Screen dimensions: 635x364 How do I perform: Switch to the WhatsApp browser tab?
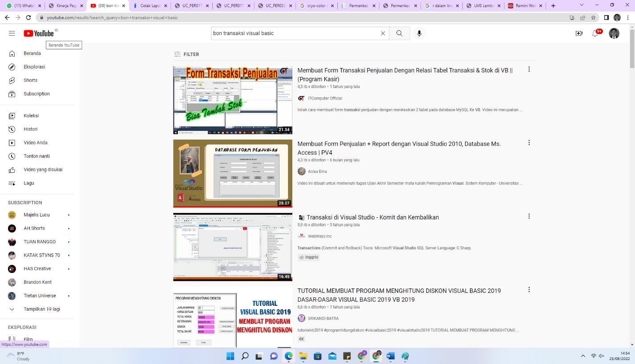22,6
